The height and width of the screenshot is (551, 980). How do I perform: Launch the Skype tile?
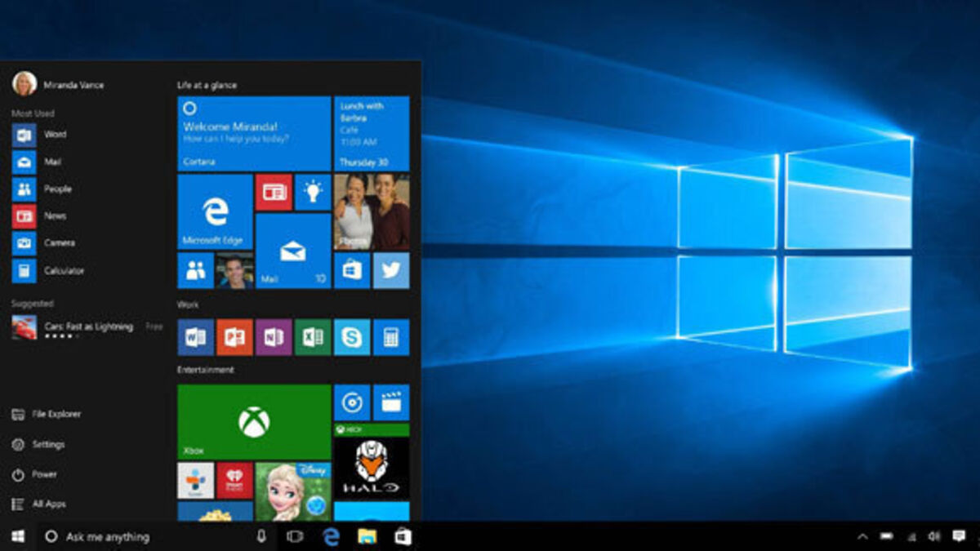click(352, 337)
